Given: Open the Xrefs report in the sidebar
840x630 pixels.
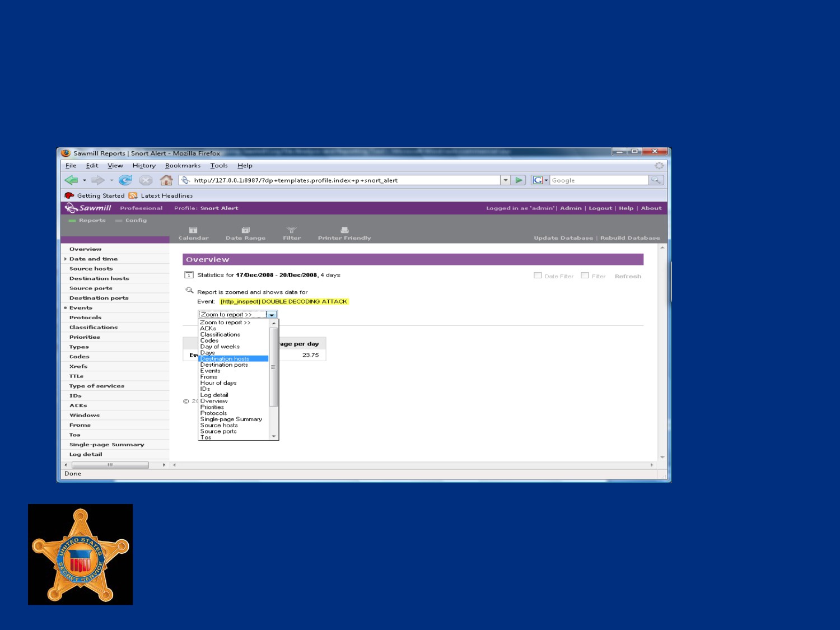Looking at the screenshot, I should (x=78, y=366).
